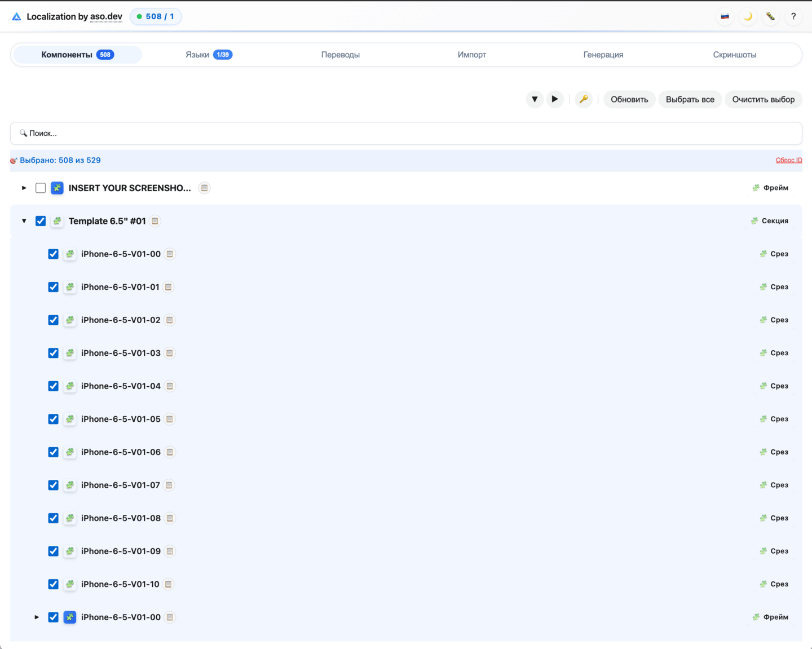Uncheck the iPhone-6-5-V01-07 checkbox
This screenshot has height=649, width=812.
coord(53,485)
